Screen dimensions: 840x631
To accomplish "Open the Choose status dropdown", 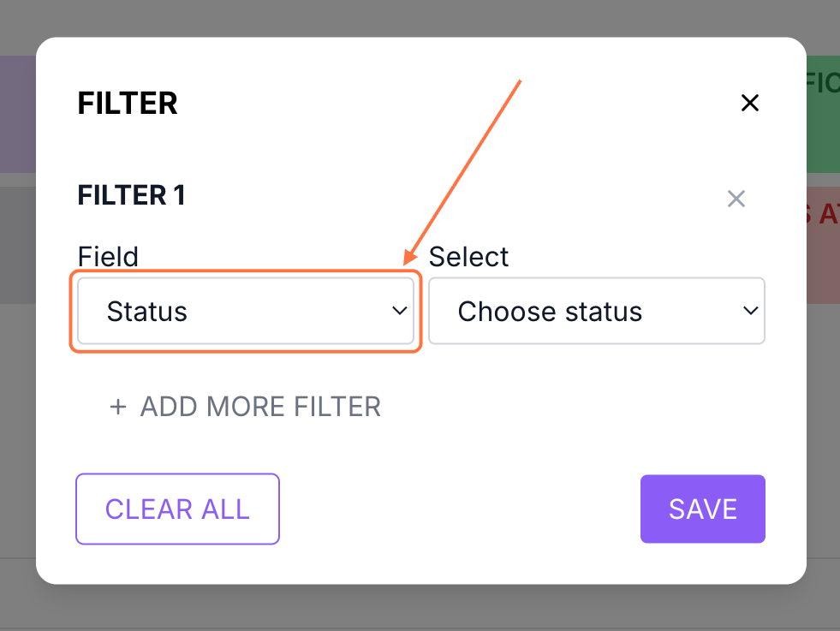I will point(596,311).
